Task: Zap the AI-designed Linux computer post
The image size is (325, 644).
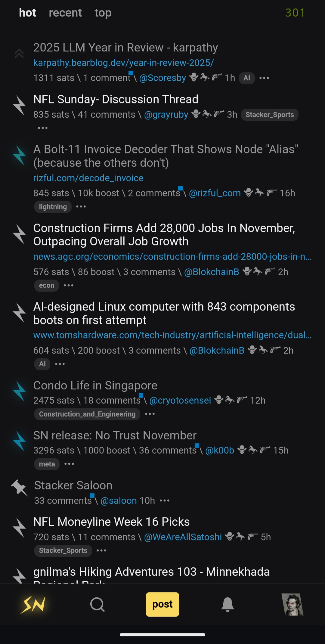Action: click(x=20, y=313)
